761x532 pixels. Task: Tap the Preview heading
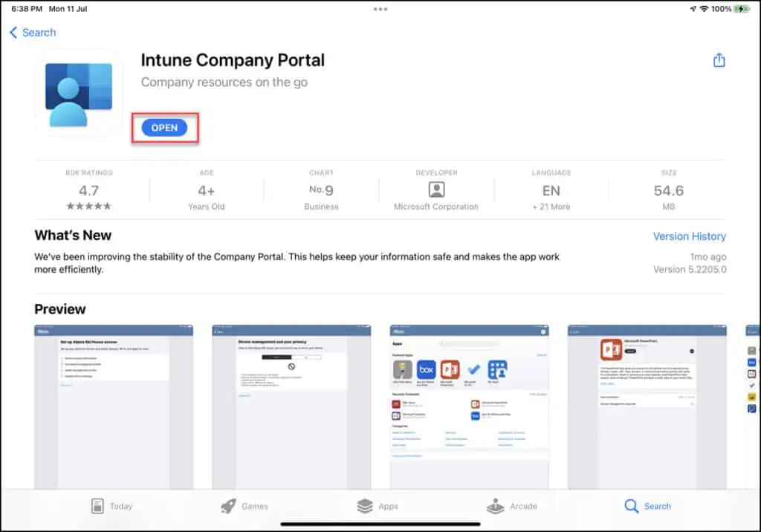point(59,309)
